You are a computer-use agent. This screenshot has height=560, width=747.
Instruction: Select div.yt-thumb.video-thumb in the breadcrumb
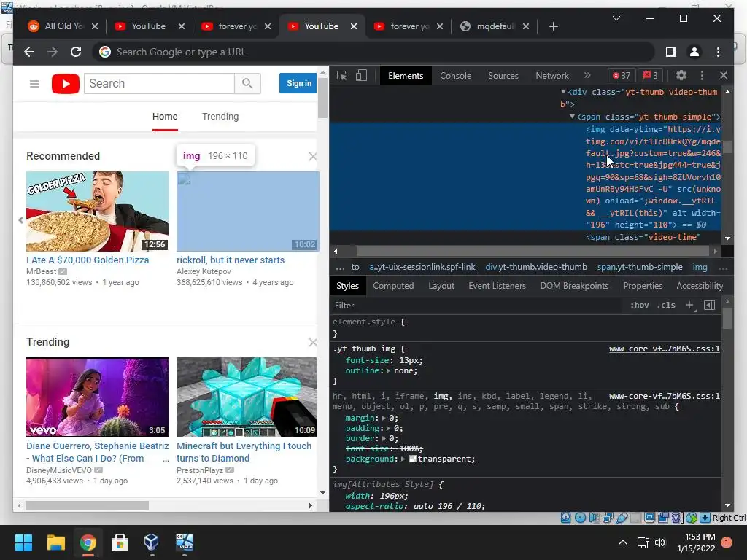point(536,267)
